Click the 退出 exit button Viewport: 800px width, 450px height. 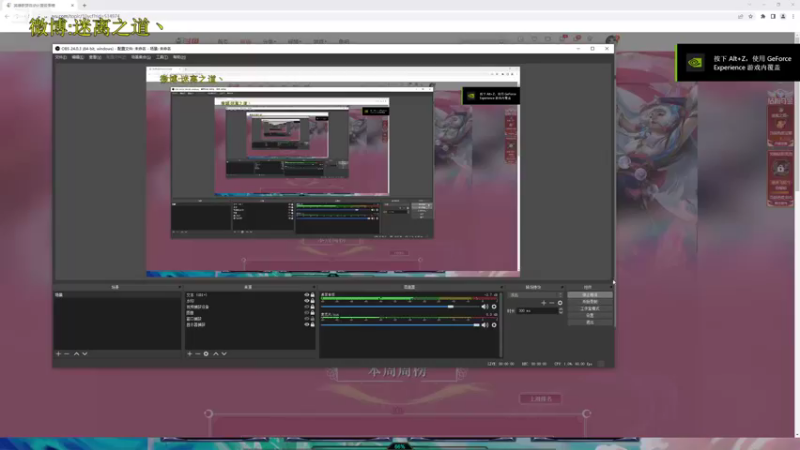[590, 322]
